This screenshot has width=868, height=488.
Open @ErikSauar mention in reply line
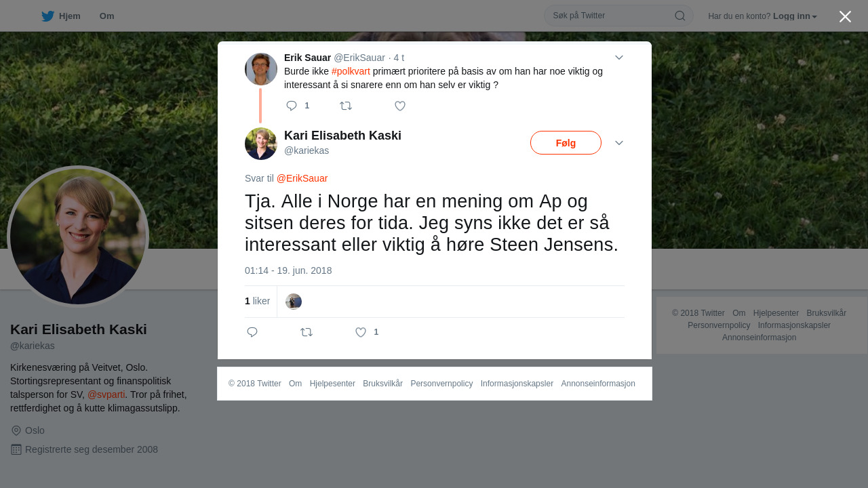[302, 178]
